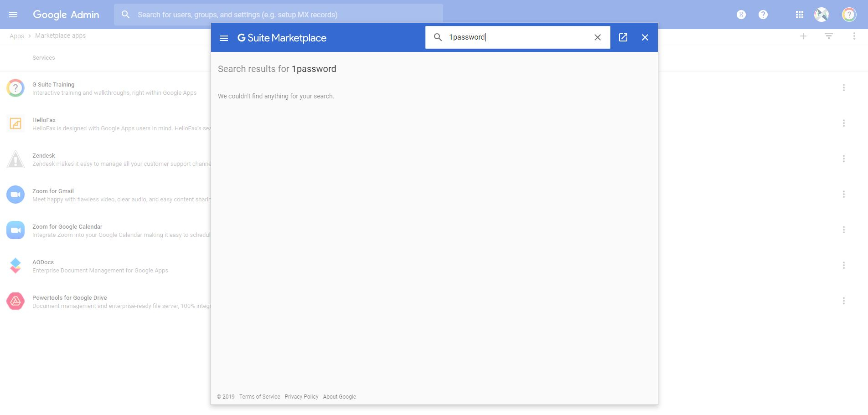Open the G Suite Marketplace hamburger menu
Image resolution: width=868 pixels, height=415 pixels.
tap(224, 38)
